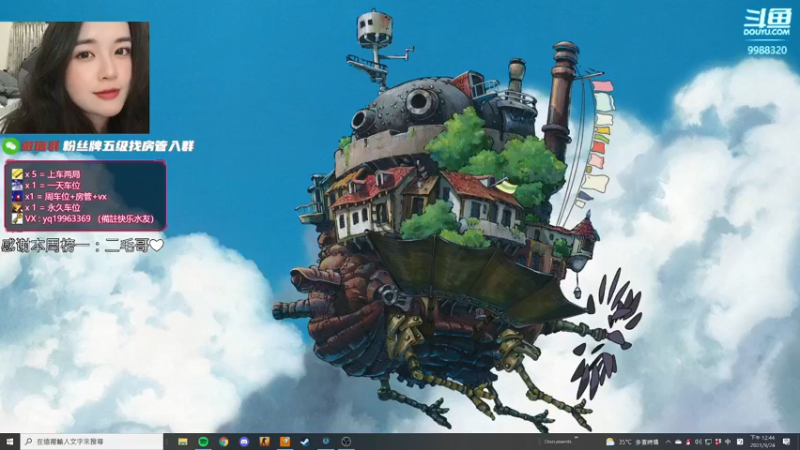Open the orange app icon on the taskbar
This screenshot has height=450, width=800.
click(285, 441)
